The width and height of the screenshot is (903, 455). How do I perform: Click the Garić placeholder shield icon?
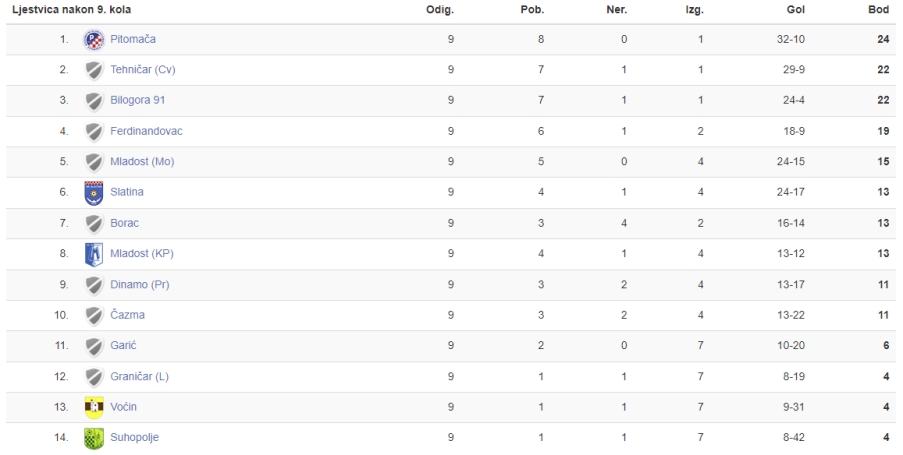pyautogui.click(x=94, y=346)
